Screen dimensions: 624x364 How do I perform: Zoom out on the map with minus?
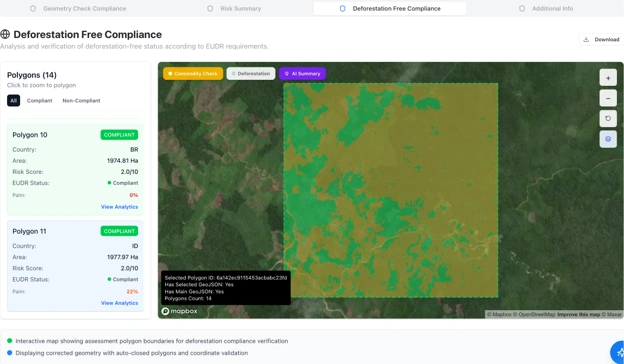(x=608, y=98)
